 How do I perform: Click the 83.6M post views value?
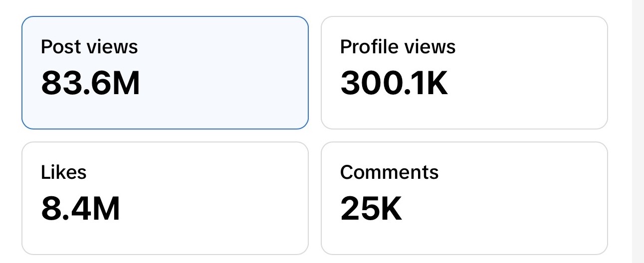click(90, 83)
